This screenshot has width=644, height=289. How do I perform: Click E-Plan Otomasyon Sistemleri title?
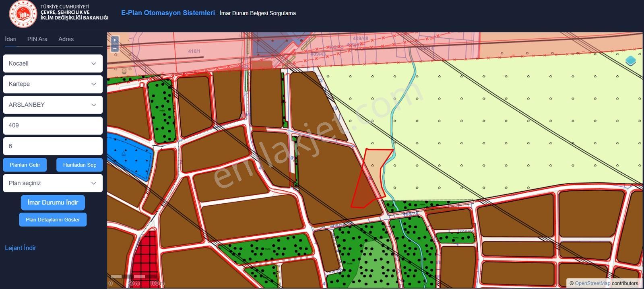[168, 13]
